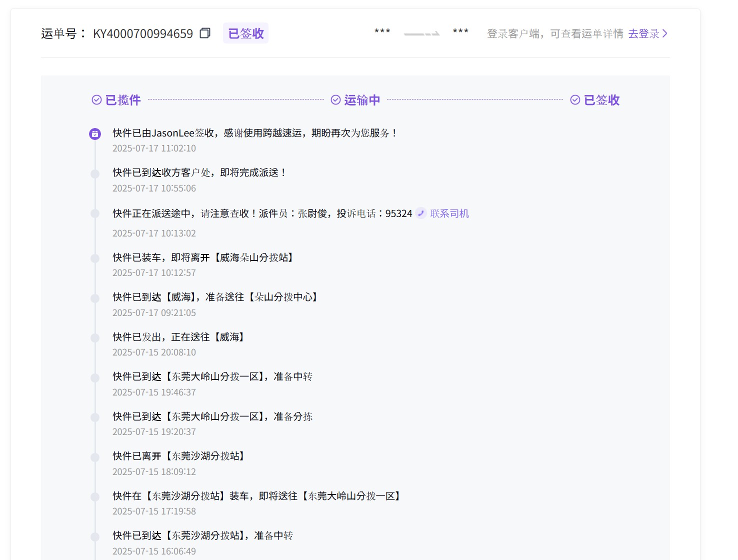Click timestamp 2025-07-17 10:12:57

tap(154, 273)
